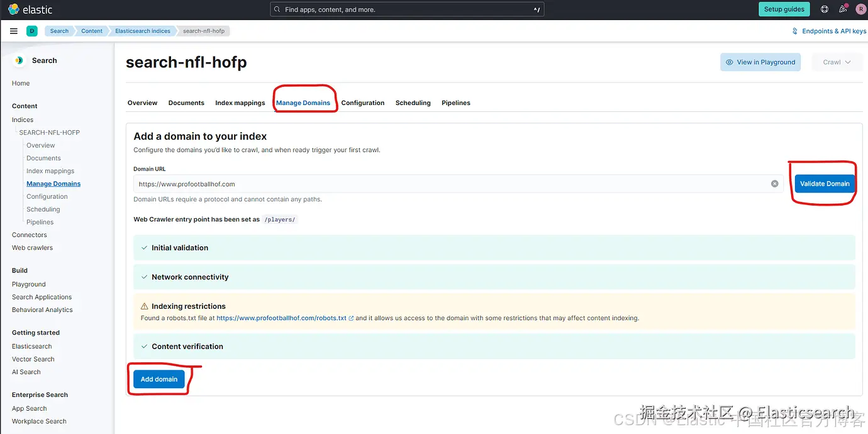Open sidebar Overview item

pos(41,145)
